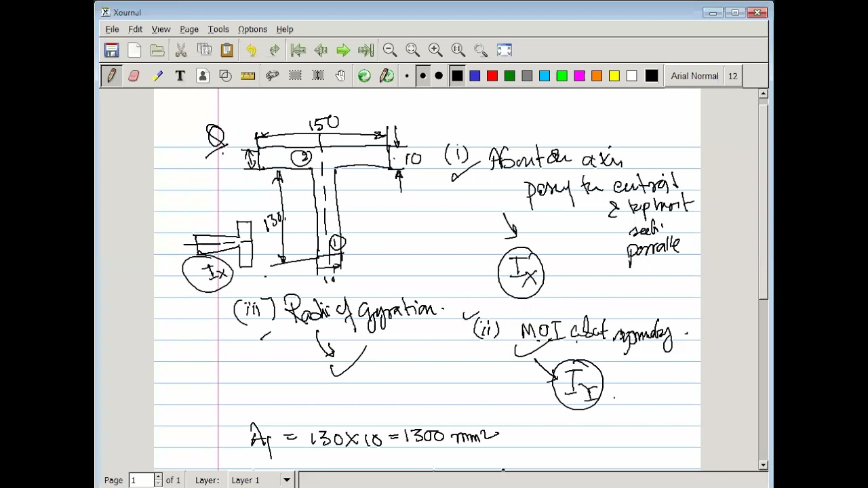Toggle fullscreen mode icon
Image resolution: width=868 pixels, height=488 pixels.
pos(504,49)
